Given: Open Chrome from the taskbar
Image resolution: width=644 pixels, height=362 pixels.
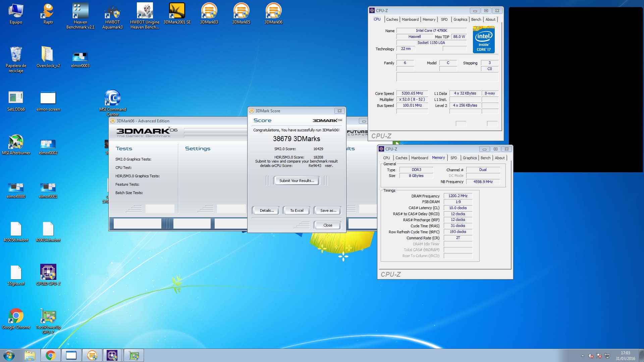Looking at the screenshot, I should 51,355.
